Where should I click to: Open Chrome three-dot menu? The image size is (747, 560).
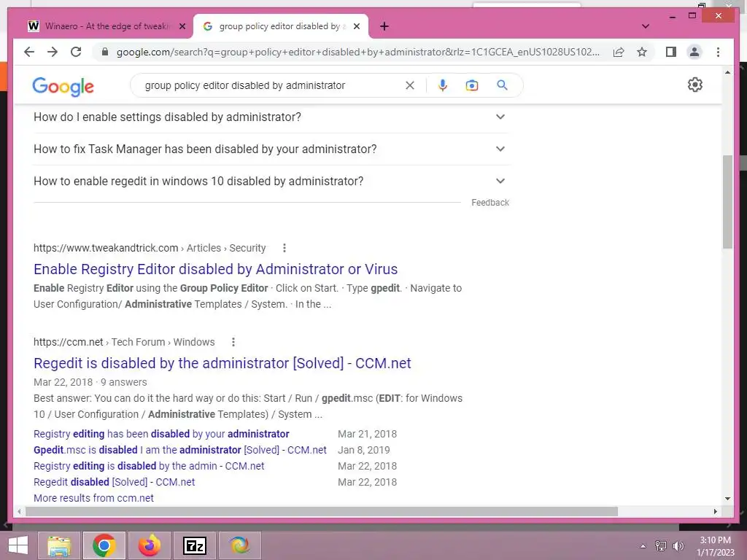(x=718, y=52)
